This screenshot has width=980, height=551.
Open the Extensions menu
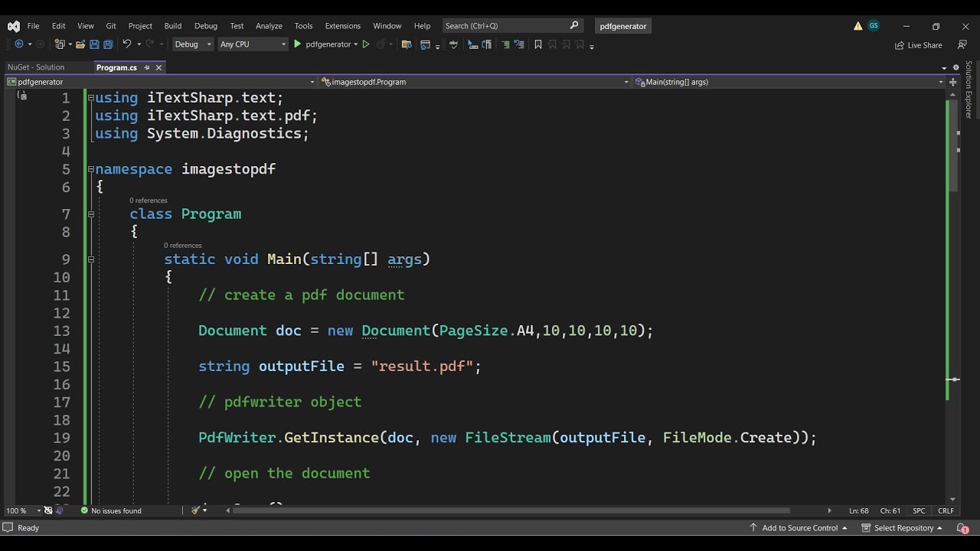tap(343, 26)
